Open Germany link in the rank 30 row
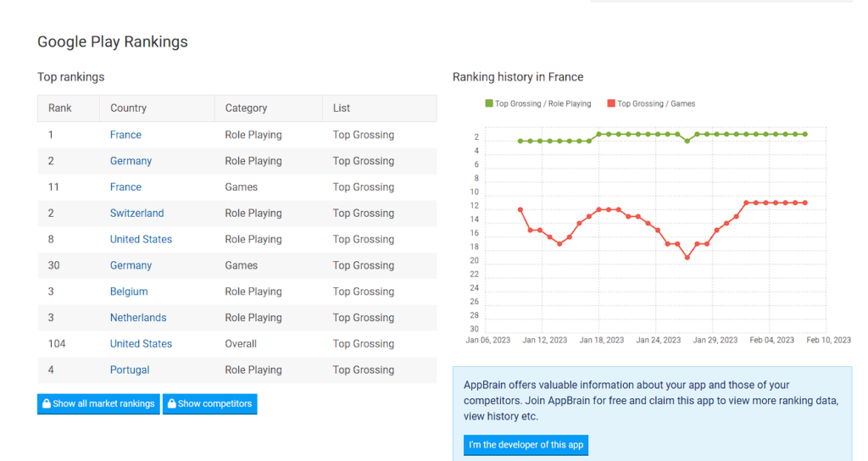 click(x=131, y=265)
